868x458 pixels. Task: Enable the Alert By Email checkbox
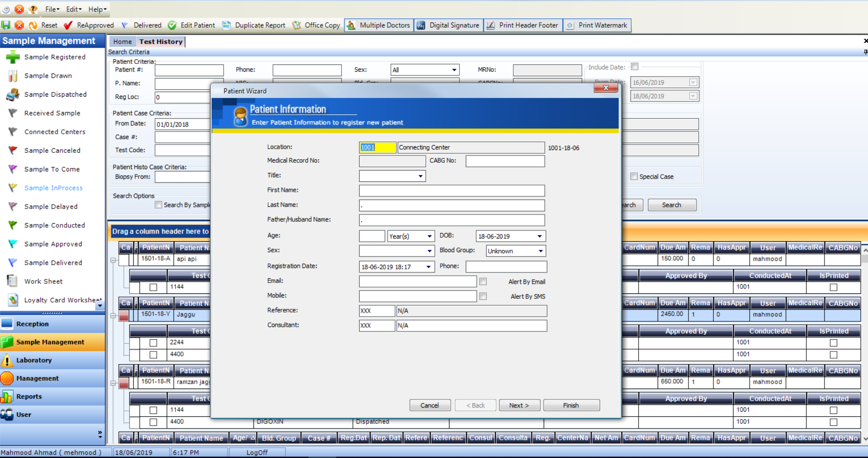[483, 281]
